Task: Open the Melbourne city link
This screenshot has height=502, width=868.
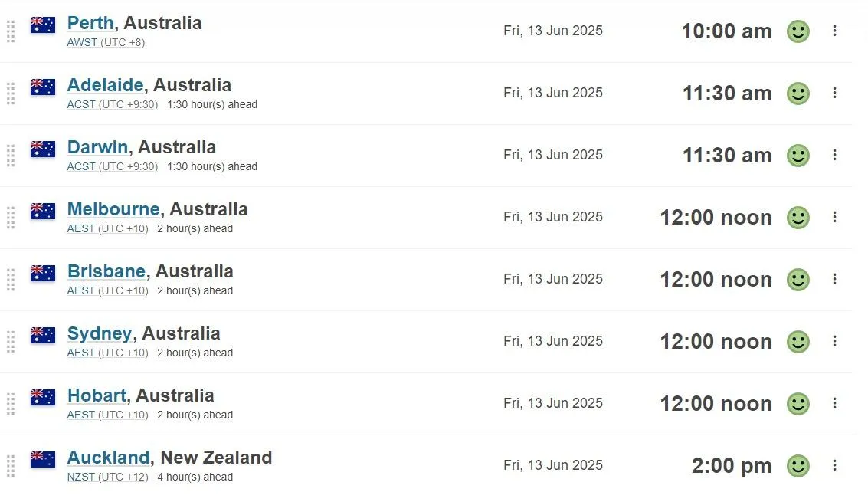Action: (113, 209)
